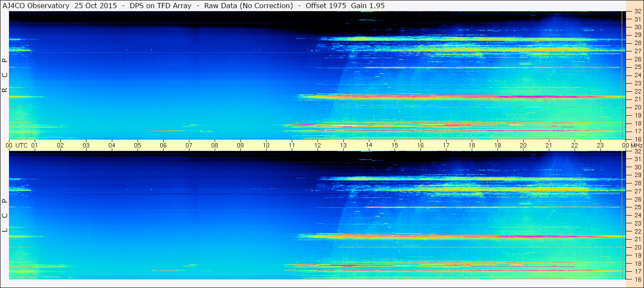Click 24 MHz label of RCP panel
Screen dimensions: 644x288
pyautogui.click(x=638, y=75)
